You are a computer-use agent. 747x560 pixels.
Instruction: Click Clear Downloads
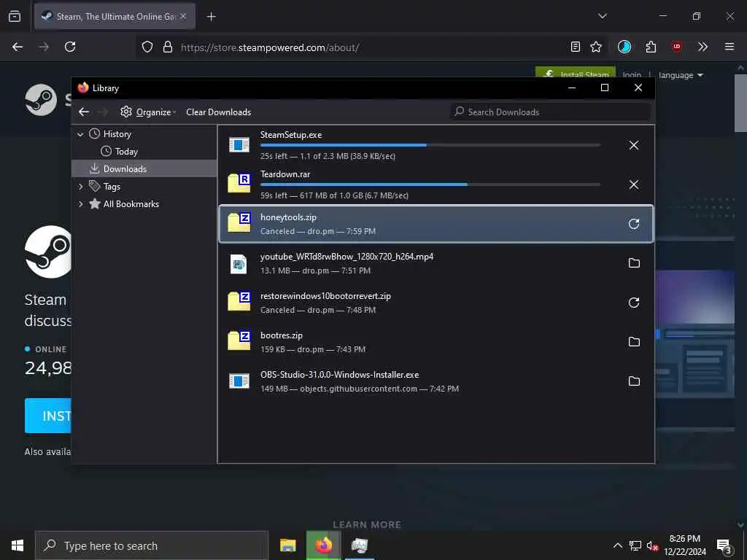pos(219,112)
